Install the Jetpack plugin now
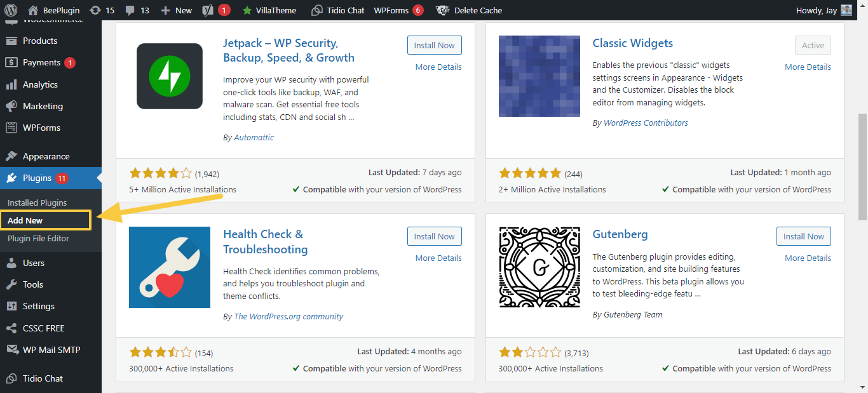 pyautogui.click(x=435, y=45)
